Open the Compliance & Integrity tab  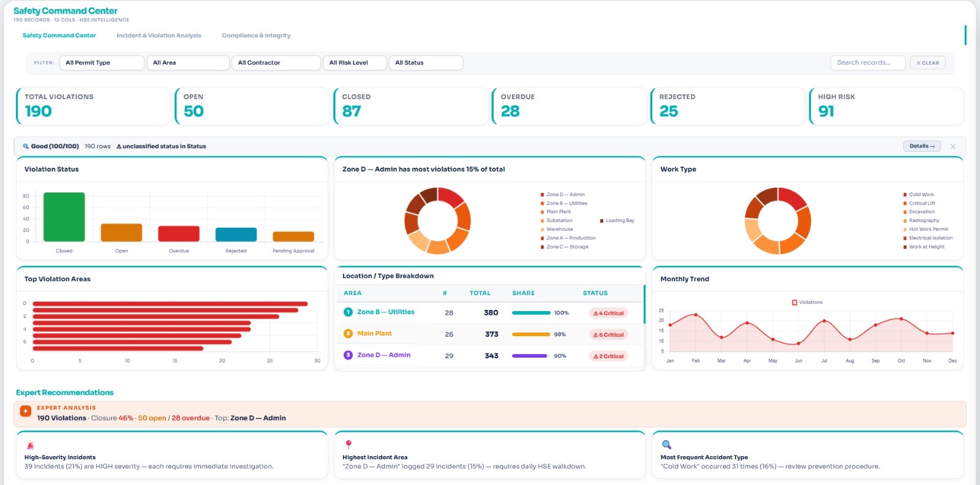tap(256, 36)
